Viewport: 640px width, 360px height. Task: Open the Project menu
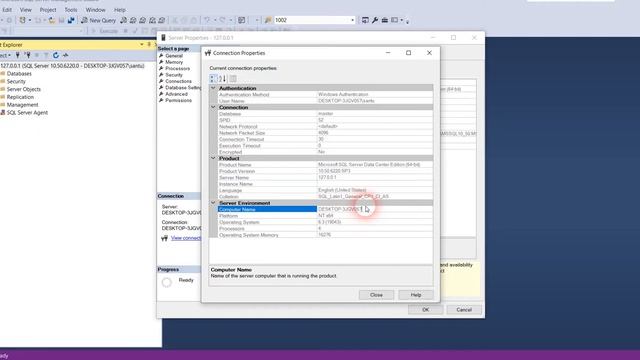coord(48,9)
